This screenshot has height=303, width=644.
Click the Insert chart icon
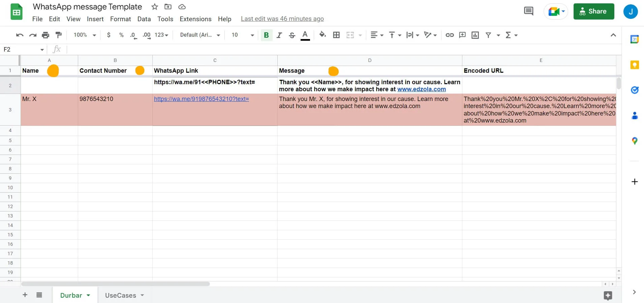click(475, 35)
